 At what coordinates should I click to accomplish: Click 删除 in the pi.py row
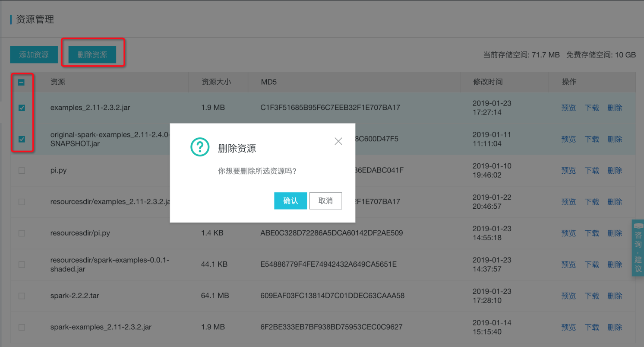615,171
